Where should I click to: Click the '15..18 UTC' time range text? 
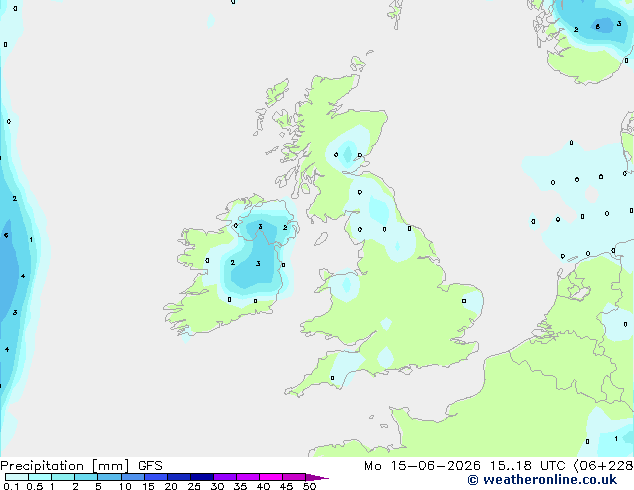[x=527, y=466]
